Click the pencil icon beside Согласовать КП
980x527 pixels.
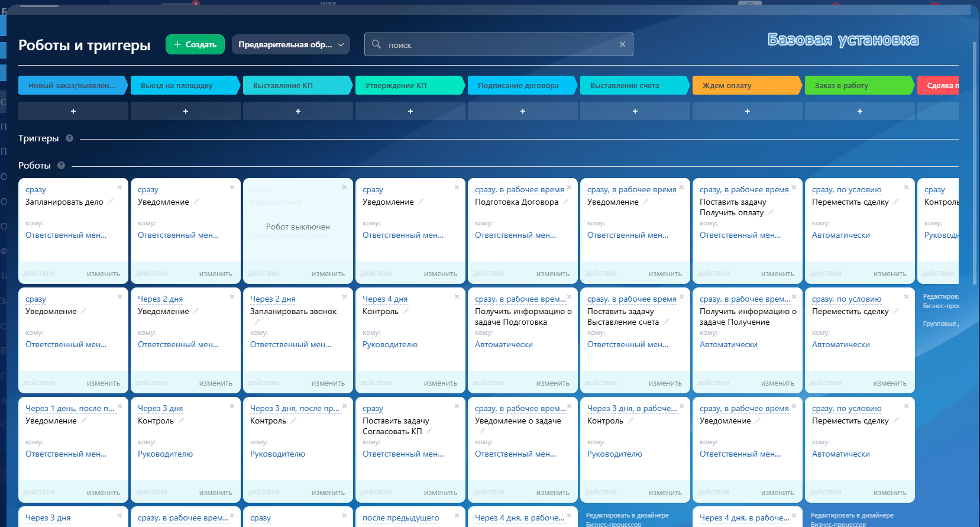coord(429,431)
